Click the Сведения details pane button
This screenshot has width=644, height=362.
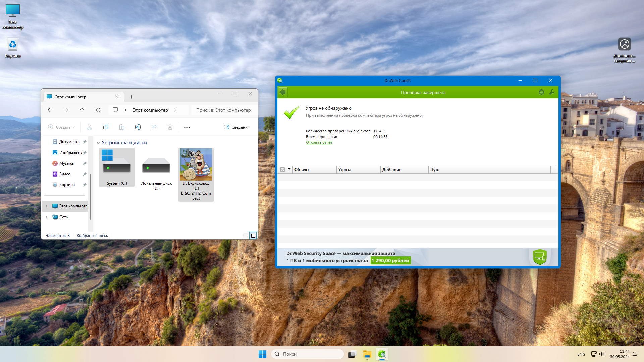click(236, 127)
